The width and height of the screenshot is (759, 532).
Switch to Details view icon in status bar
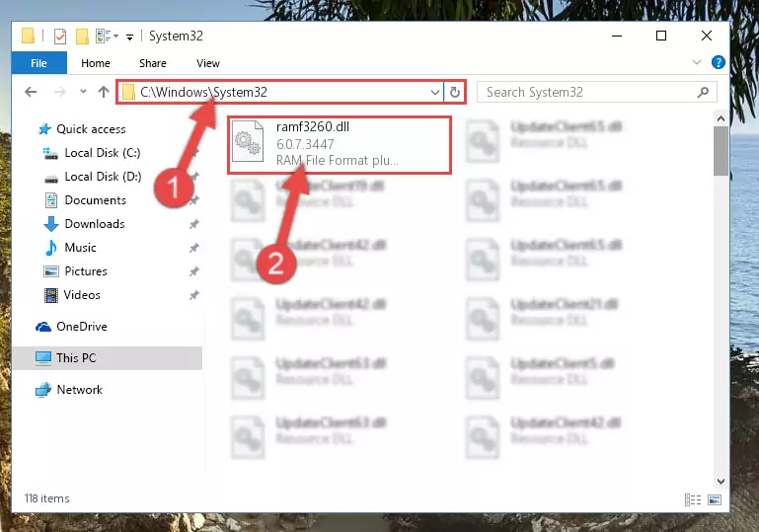coord(693,499)
